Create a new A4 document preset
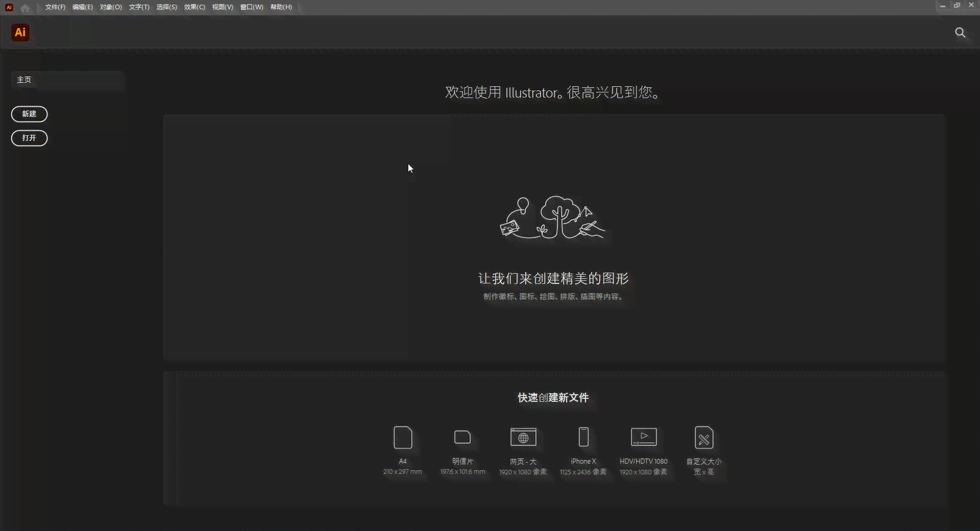 coord(403,438)
